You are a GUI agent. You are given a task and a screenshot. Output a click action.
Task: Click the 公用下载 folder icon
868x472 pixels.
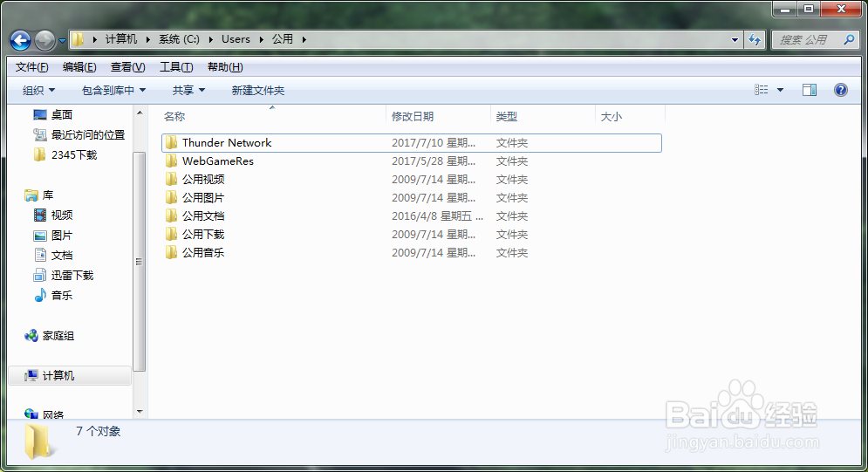coord(172,234)
